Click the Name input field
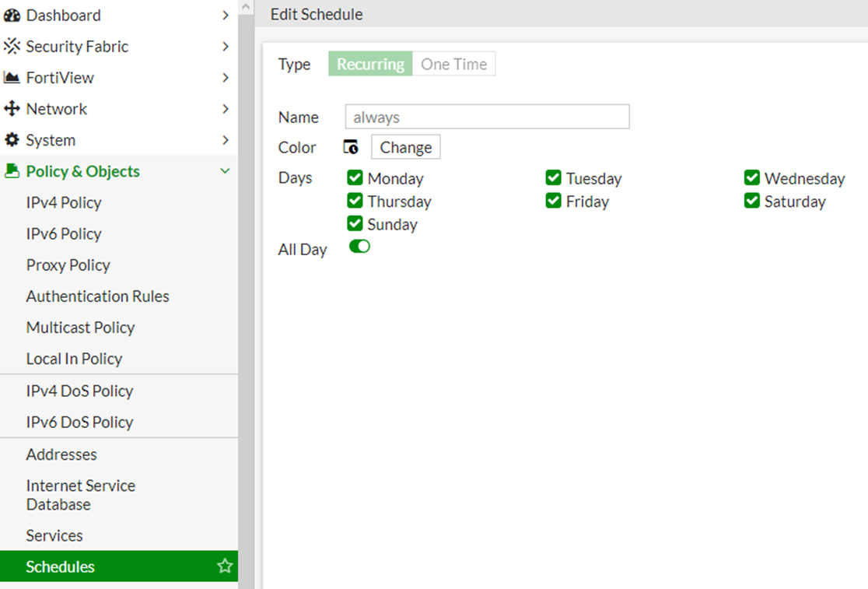Viewport: 868px width, 589px height. pos(487,117)
